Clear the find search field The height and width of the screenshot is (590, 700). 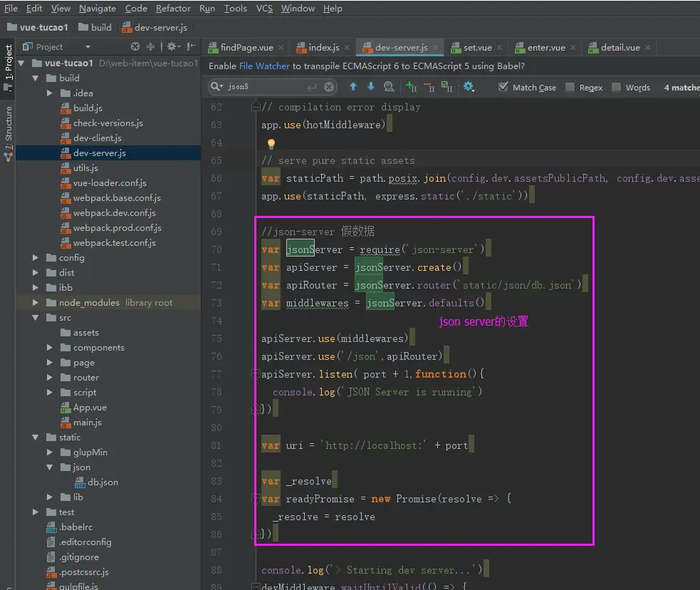[329, 87]
